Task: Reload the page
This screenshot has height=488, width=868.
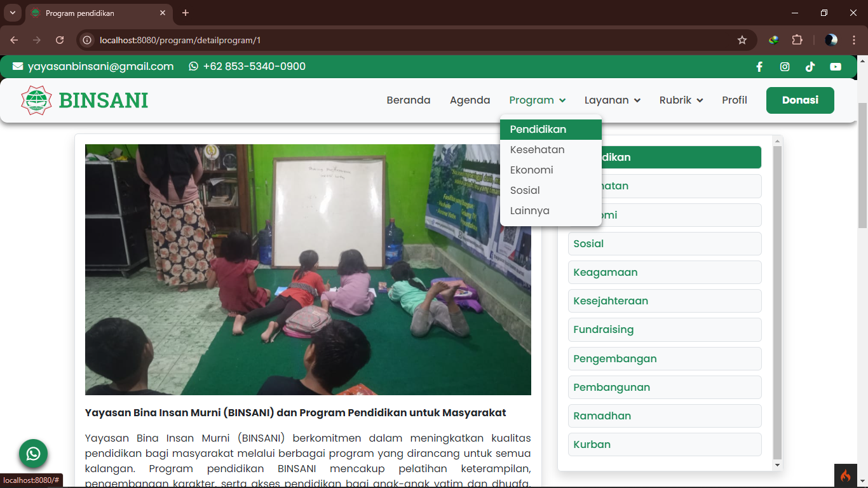Action: 60,40
